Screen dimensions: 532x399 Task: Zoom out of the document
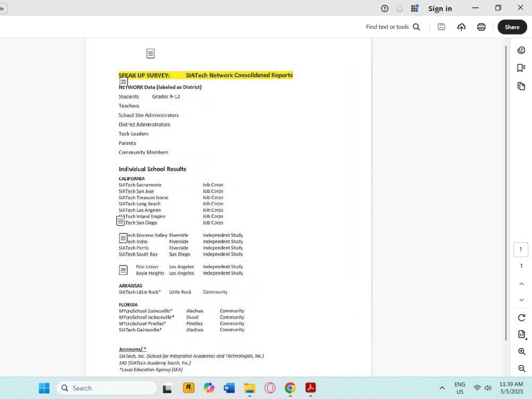[521, 368]
